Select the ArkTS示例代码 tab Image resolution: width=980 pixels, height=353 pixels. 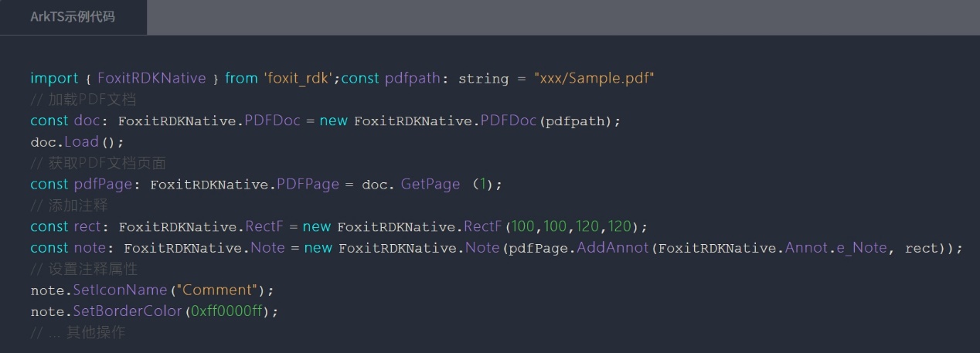[x=73, y=16]
